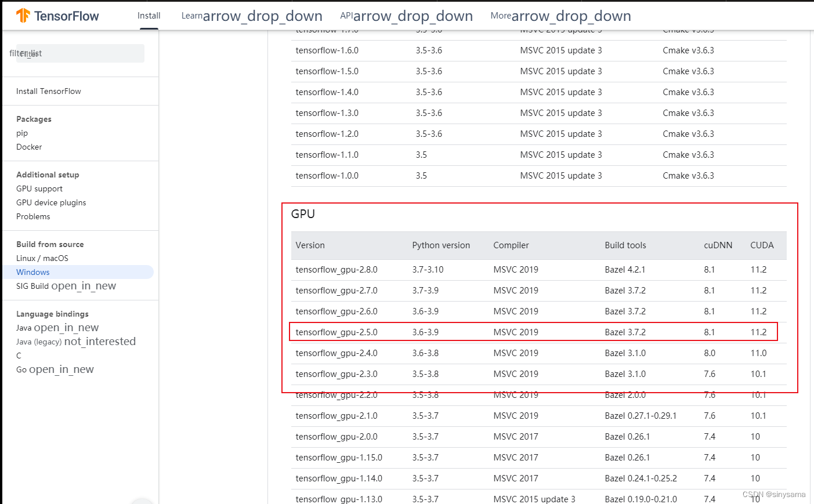
Task: Open GPU device plugins page
Action: [x=51, y=202]
